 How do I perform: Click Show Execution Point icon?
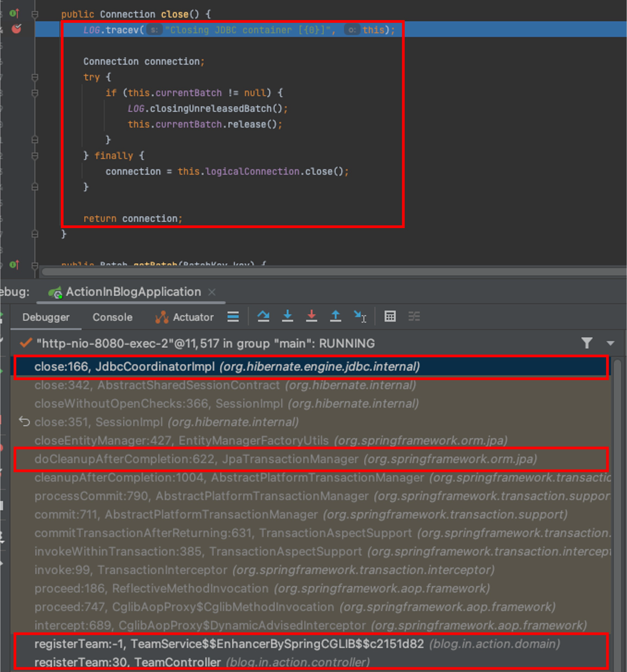tap(233, 316)
